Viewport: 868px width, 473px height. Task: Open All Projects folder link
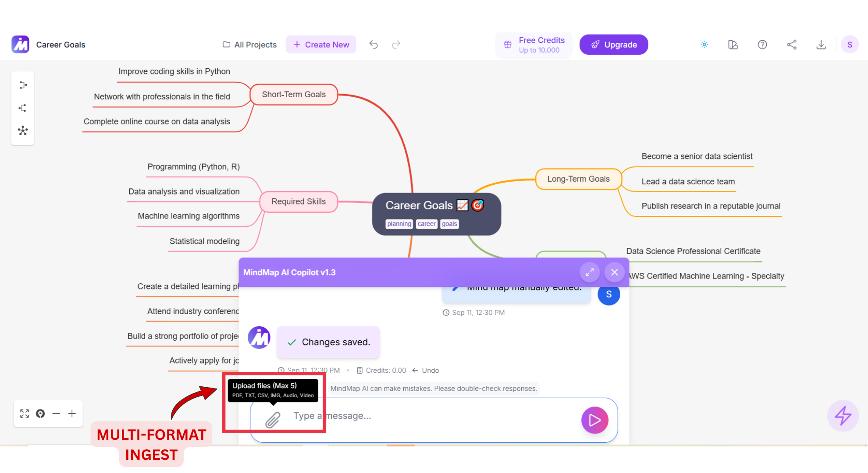pyautogui.click(x=250, y=45)
